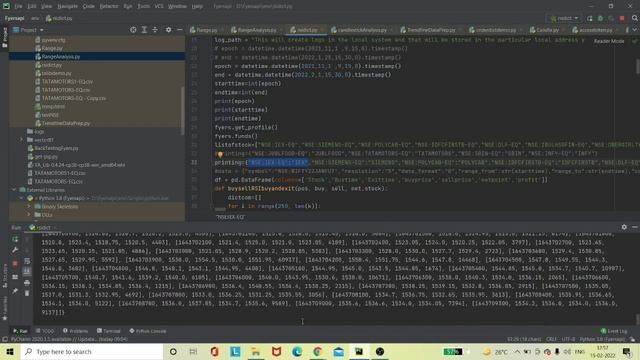Toggle scroll to end icon in Run panel
Viewport: 640px width, 360px height.
(27, 271)
